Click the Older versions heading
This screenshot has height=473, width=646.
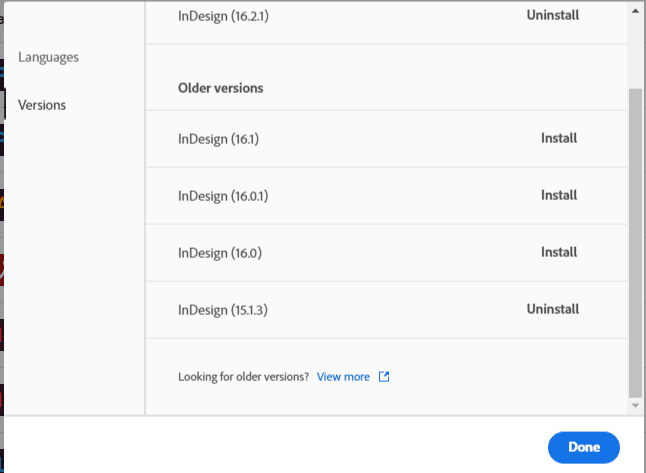click(x=220, y=88)
